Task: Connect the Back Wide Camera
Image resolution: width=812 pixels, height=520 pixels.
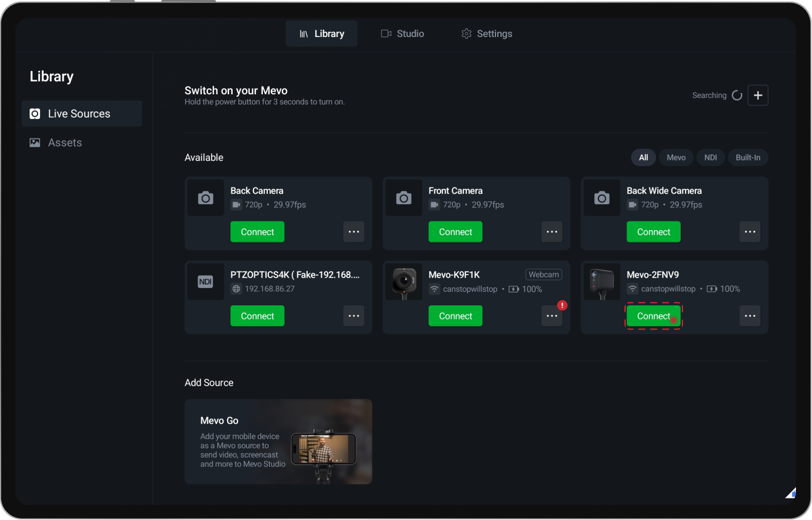Action: [x=653, y=232]
